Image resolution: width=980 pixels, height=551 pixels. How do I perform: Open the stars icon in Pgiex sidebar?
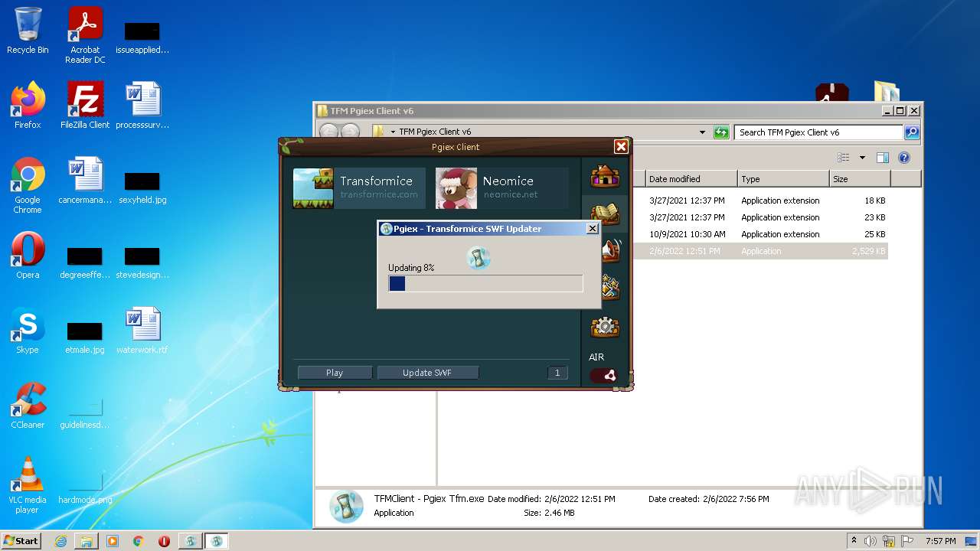(x=609, y=288)
